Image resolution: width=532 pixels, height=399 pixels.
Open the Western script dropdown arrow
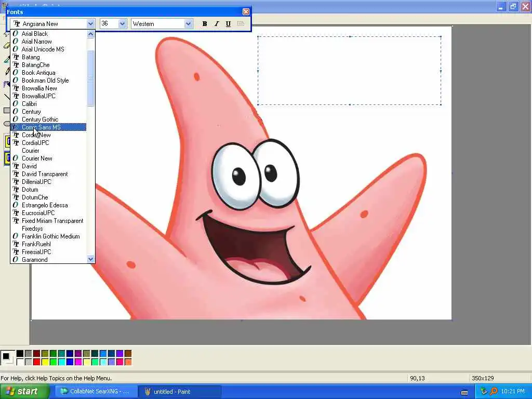pyautogui.click(x=188, y=24)
